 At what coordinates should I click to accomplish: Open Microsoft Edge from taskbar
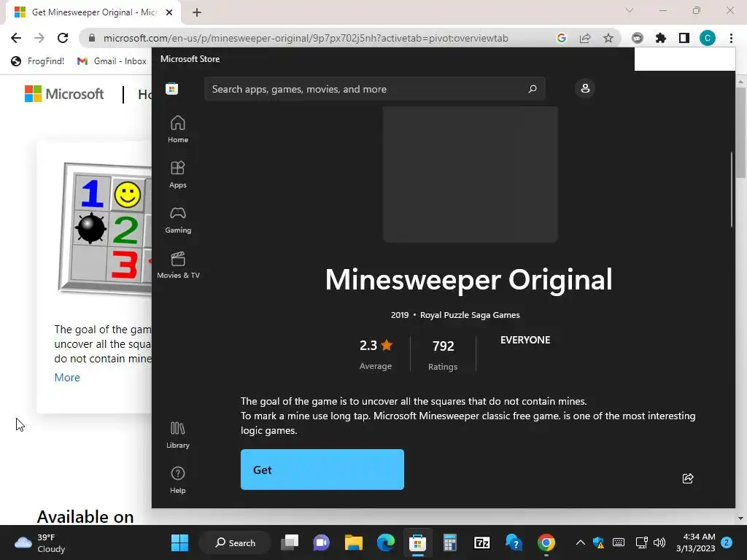385,542
